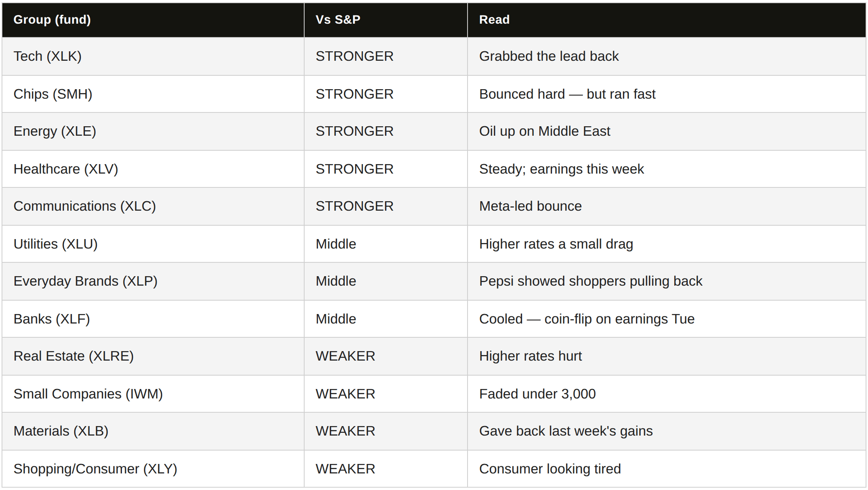Click the Materials (XLB) cell
This screenshot has width=868, height=490.
153,431
